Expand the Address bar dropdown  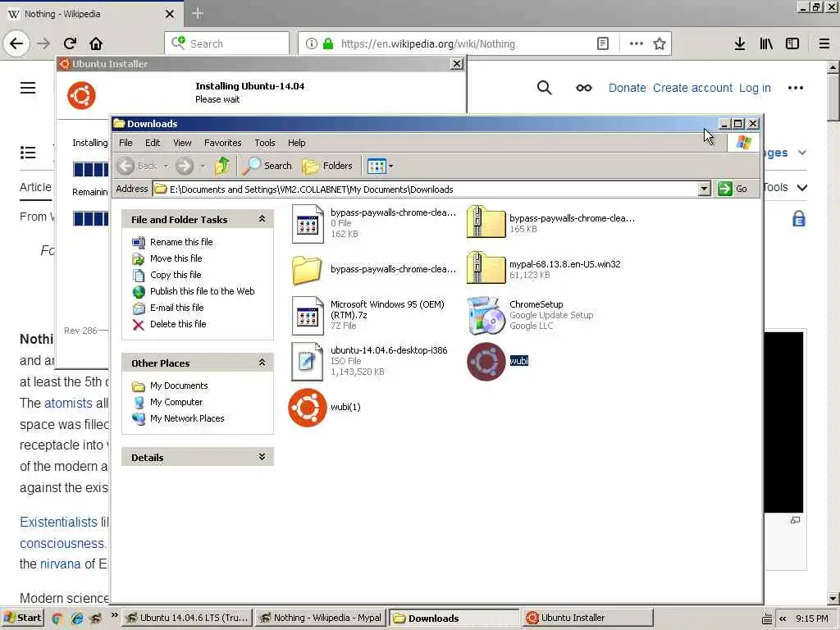pos(704,189)
